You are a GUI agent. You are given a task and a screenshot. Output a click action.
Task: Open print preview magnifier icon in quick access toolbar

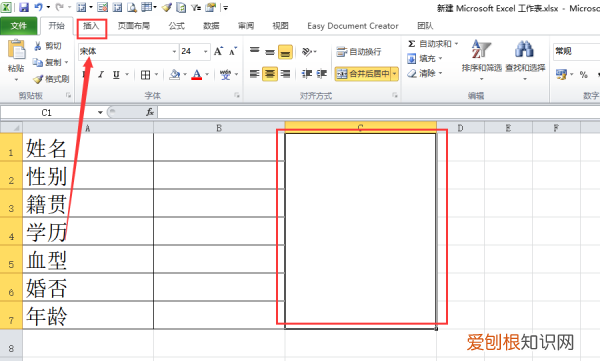click(x=132, y=7)
